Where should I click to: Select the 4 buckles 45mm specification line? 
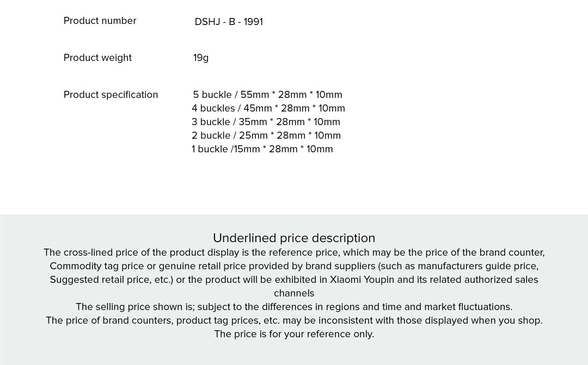268,108
